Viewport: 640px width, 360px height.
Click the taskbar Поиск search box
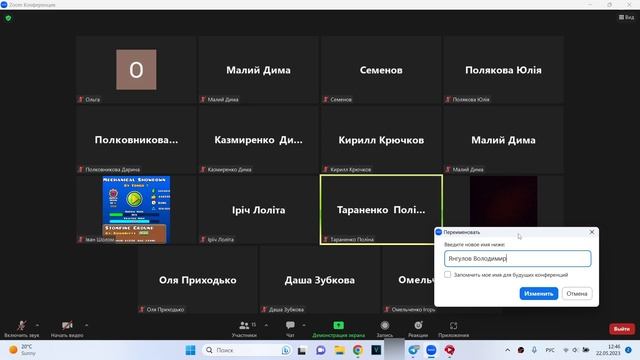247,350
